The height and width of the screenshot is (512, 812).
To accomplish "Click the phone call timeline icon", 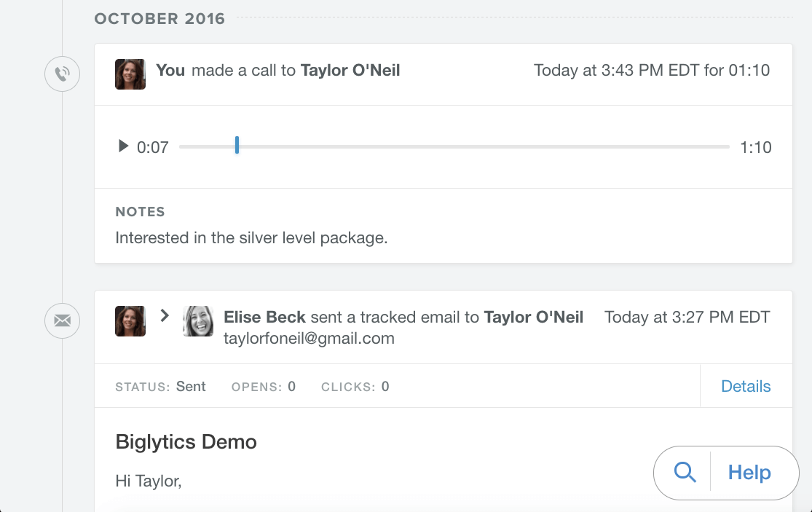I will 62,74.
